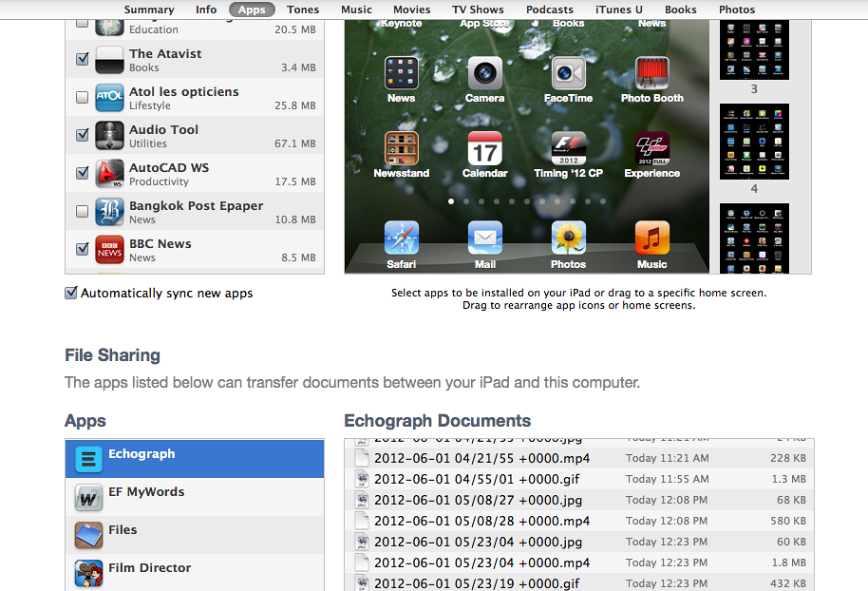Screen dimensions: 868x591
Task: Select the file name 2012-06-01 04/21/55 +0000.mp4
Action: point(481,459)
